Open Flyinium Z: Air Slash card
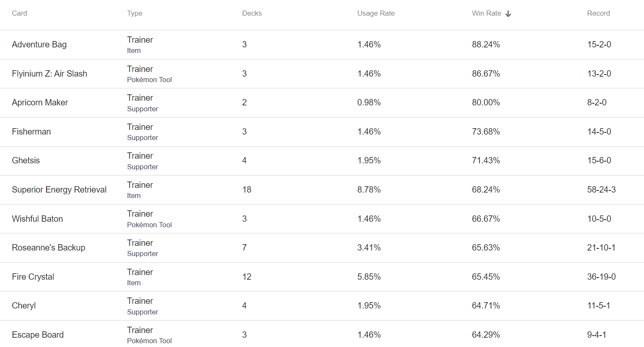Image resolution: width=644 pixels, height=347 pixels. pos(49,74)
